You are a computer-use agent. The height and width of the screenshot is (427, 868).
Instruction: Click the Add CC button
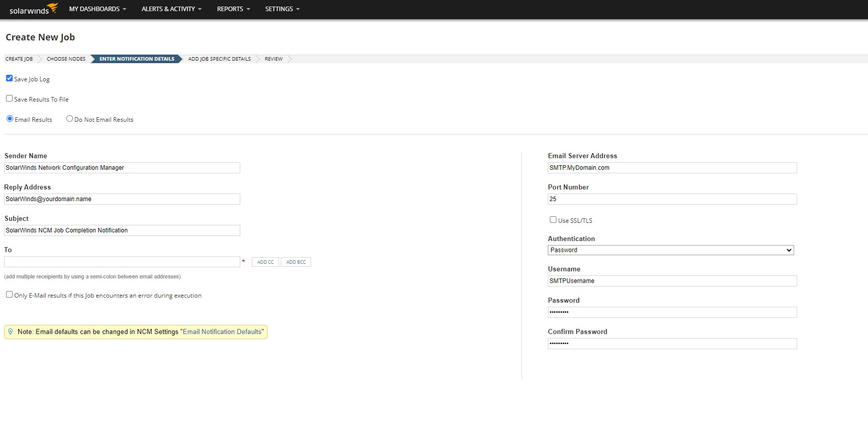point(266,262)
